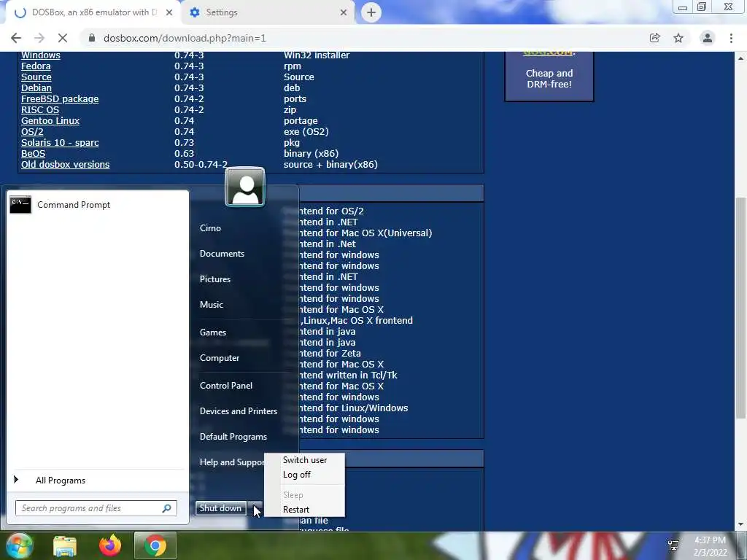
Task: Go forward in Chrome
Action: coord(39,38)
